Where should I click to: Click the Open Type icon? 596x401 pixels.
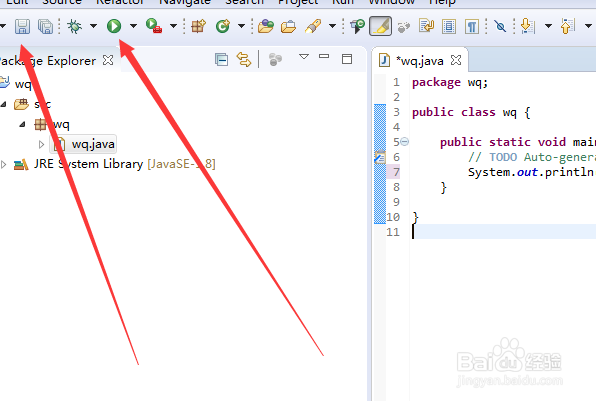(265, 26)
